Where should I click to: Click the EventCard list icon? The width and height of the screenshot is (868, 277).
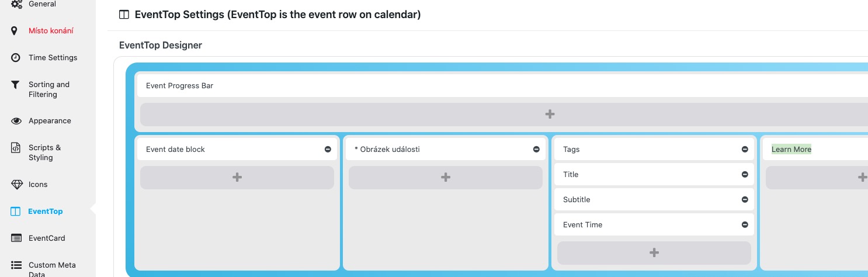pyautogui.click(x=16, y=238)
